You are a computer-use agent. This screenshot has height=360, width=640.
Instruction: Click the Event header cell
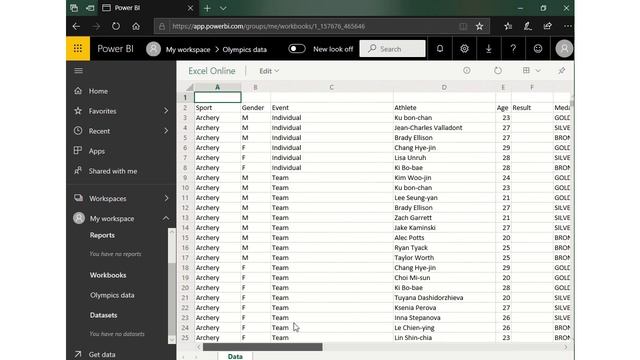(x=331, y=107)
